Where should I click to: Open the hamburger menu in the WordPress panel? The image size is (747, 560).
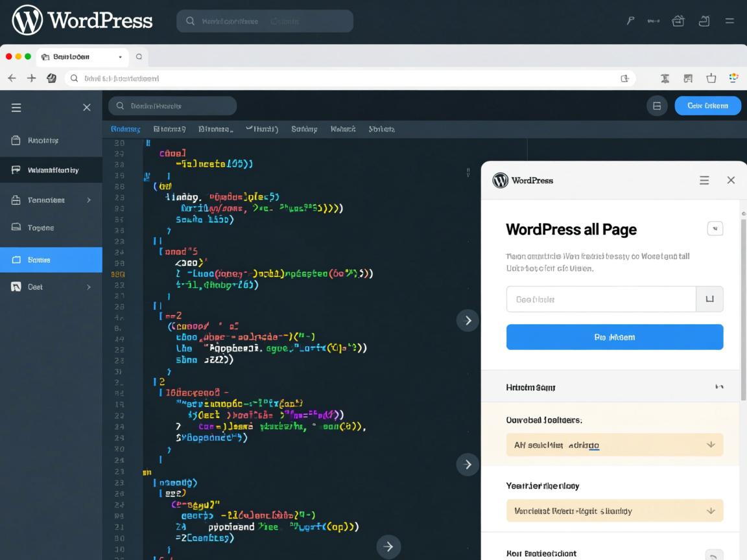(x=704, y=180)
